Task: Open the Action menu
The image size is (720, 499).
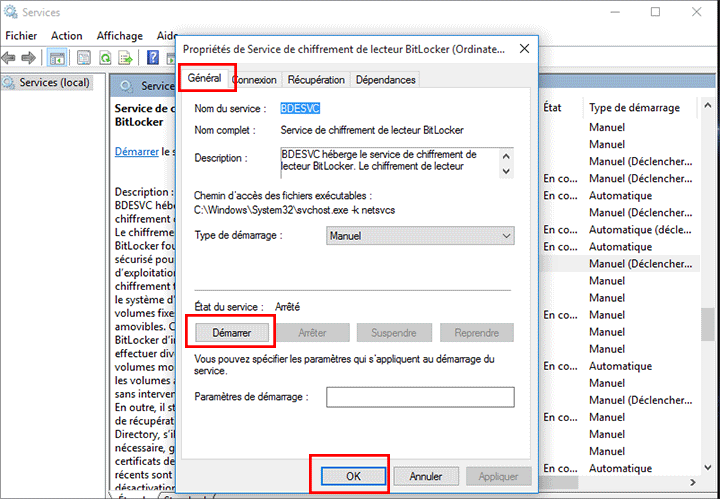Action: click(x=67, y=36)
